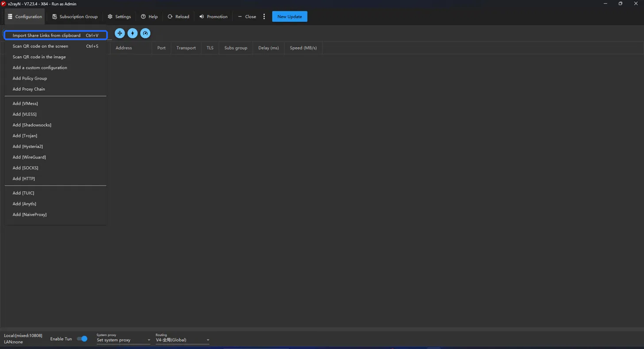Toggle the Enable Tun switch
Screen dimensions: 644x349
[x=82, y=339]
